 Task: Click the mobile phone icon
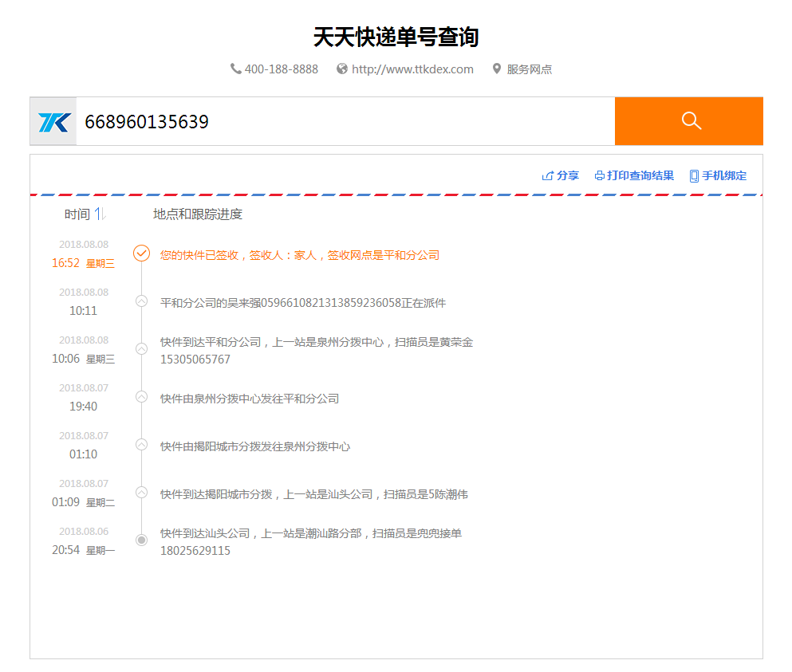(x=695, y=175)
